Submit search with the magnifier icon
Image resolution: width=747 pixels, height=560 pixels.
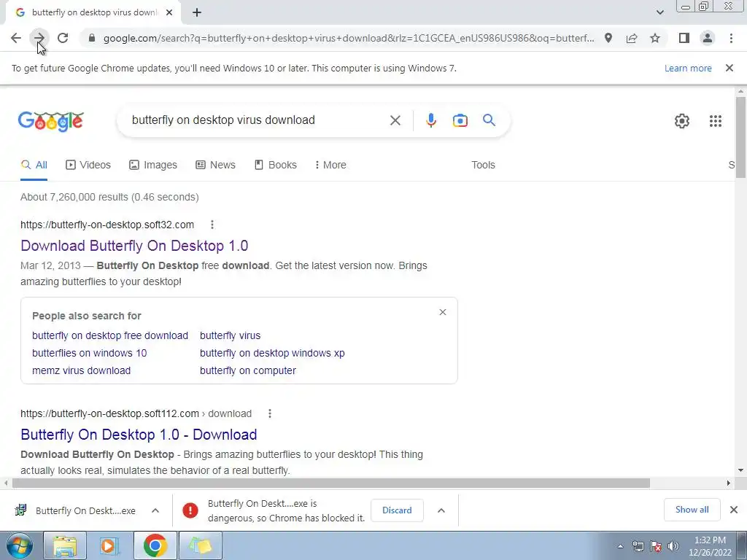coord(489,120)
